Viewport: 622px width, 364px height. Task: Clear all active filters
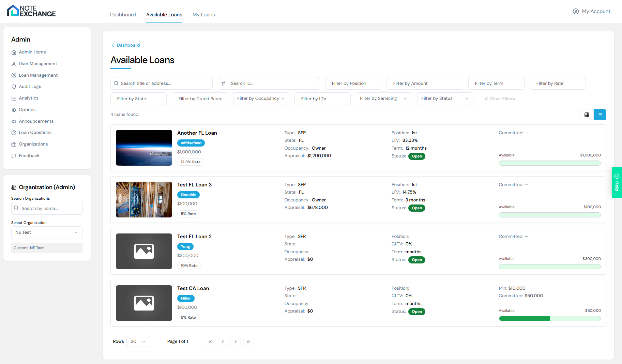coord(500,98)
